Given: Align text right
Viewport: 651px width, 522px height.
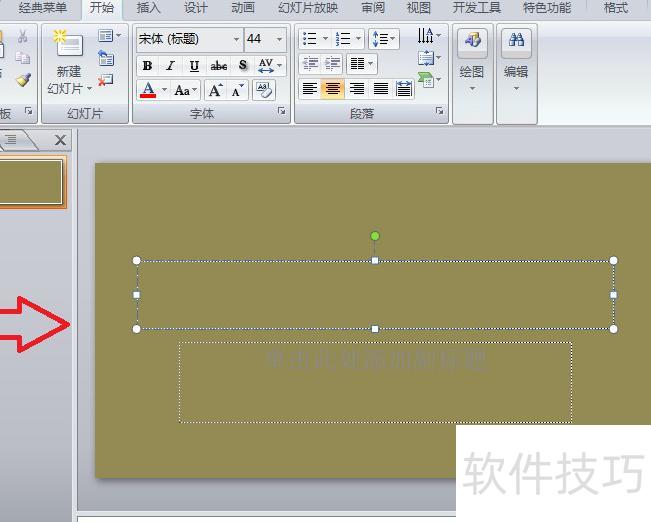Looking at the screenshot, I should [x=357, y=88].
